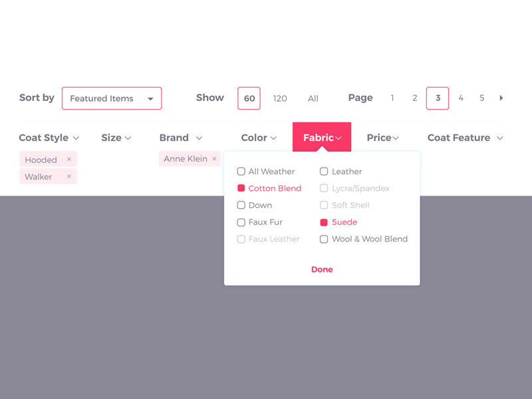
Task: Expand the Size filter dropdown
Action: (116, 138)
